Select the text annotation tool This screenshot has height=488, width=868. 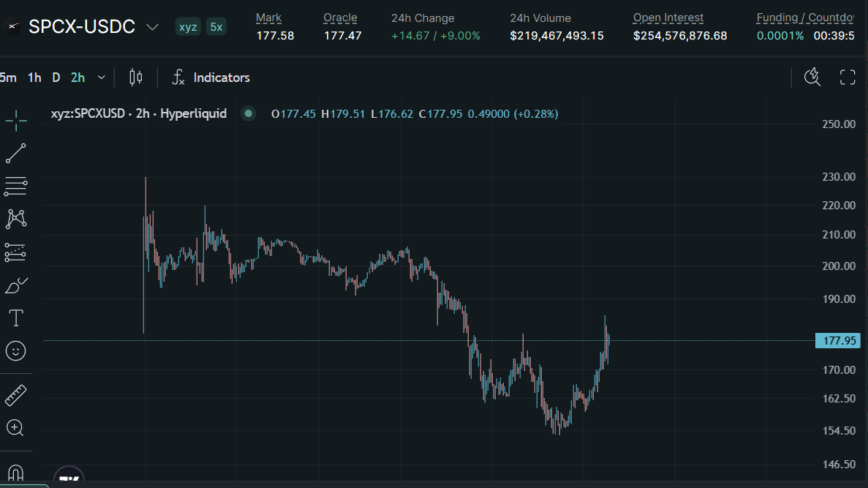point(16,318)
